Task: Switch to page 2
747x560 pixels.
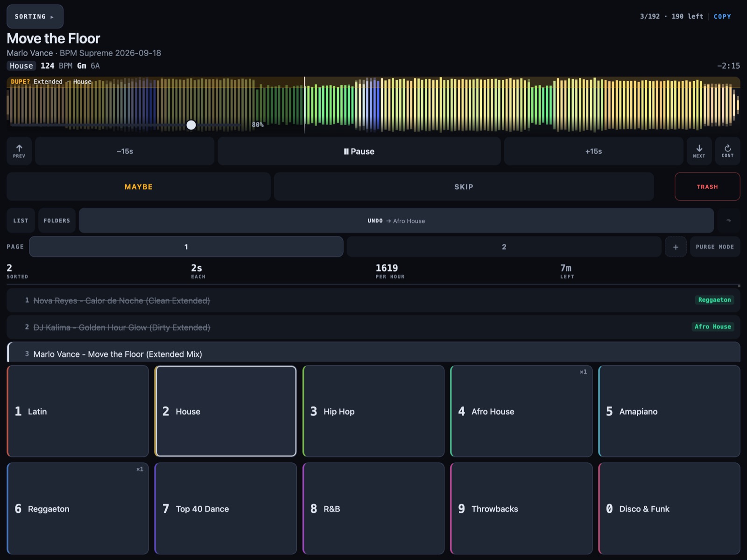Action: (504, 247)
